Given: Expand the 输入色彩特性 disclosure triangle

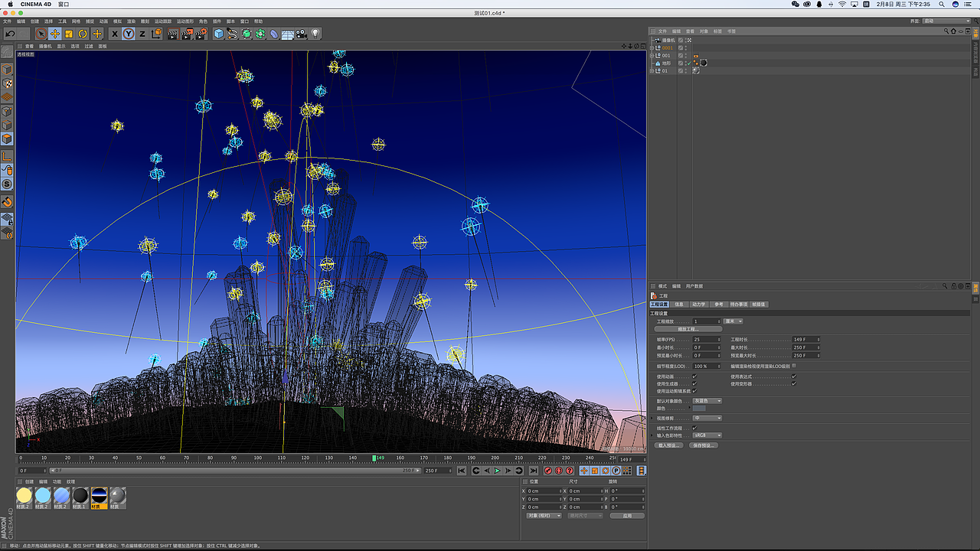Looking at the screenshot, I should pyautogui.click(x=652, y=435).
